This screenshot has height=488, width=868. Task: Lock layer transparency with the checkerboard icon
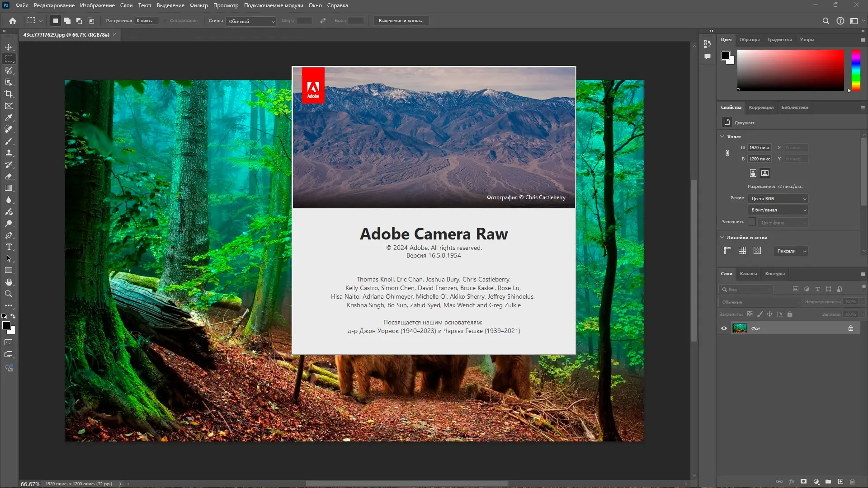tap(750, 314)
